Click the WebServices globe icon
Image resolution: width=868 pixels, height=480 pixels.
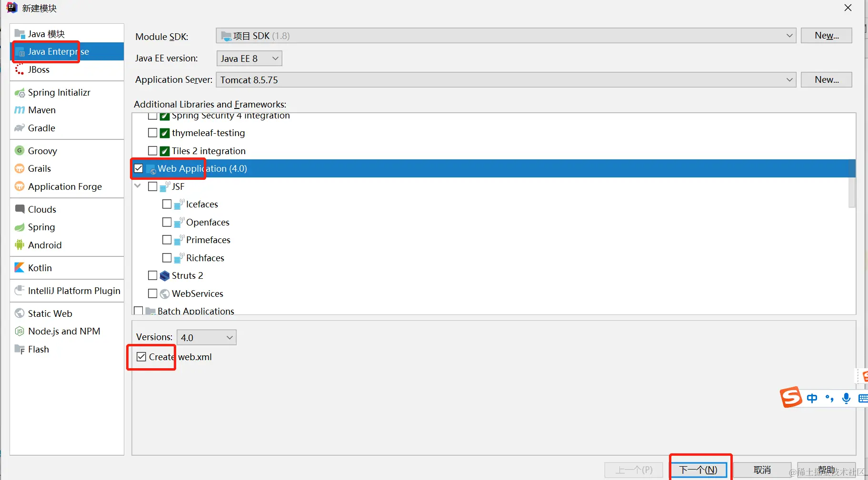[x=165, y=294]
